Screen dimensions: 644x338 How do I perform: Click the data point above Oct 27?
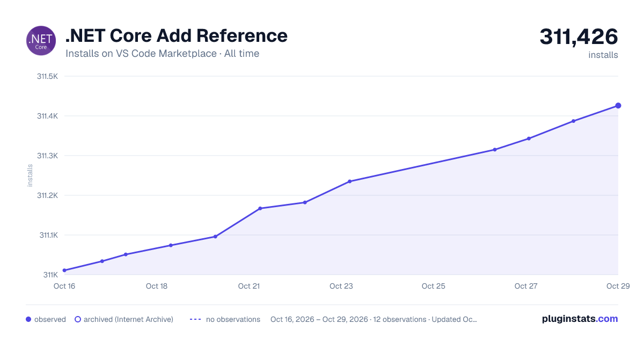(529, 138)
